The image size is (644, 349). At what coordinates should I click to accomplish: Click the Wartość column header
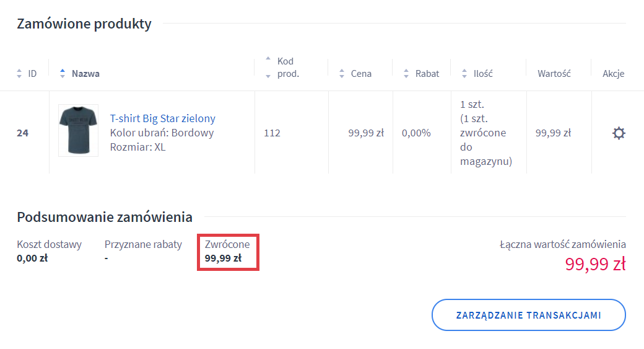pyautogui.click(x=554, y=74)
